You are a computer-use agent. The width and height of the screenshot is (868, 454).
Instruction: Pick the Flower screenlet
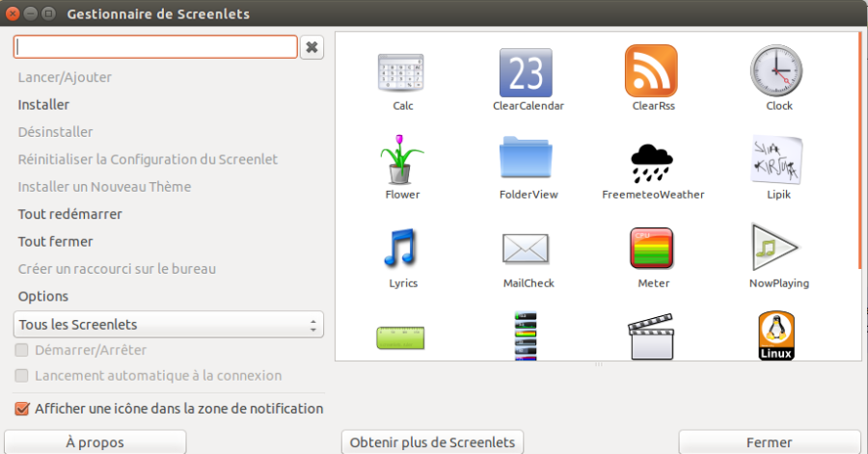pos(401,159)
